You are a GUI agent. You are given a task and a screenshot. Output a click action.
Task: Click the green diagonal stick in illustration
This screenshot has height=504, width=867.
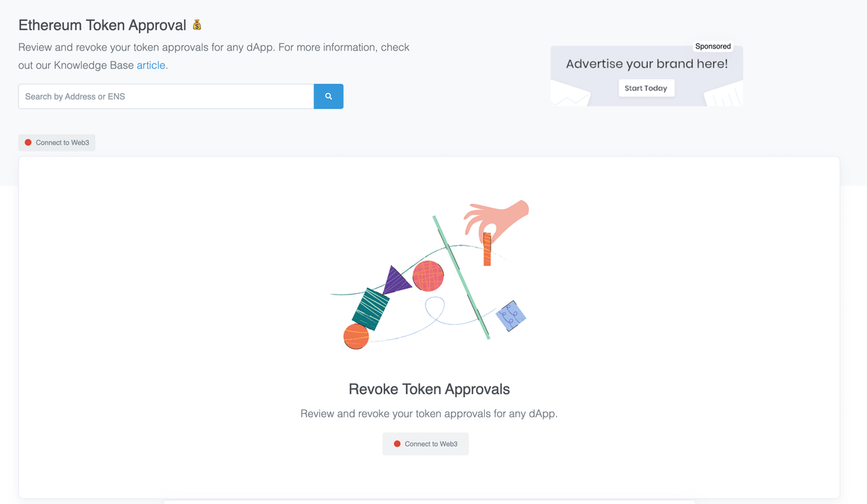(x=461, y=277)
